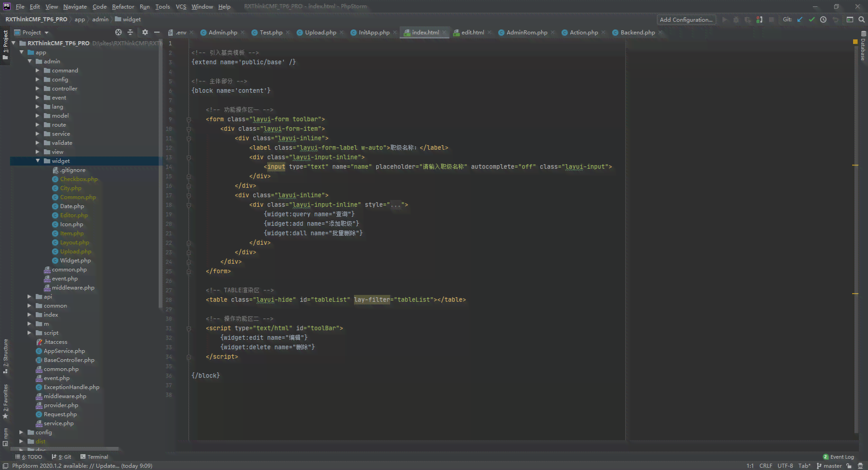Open the Navigate menu
The image size is (868, 470).
pyautogui.click(x=75, y=6)
